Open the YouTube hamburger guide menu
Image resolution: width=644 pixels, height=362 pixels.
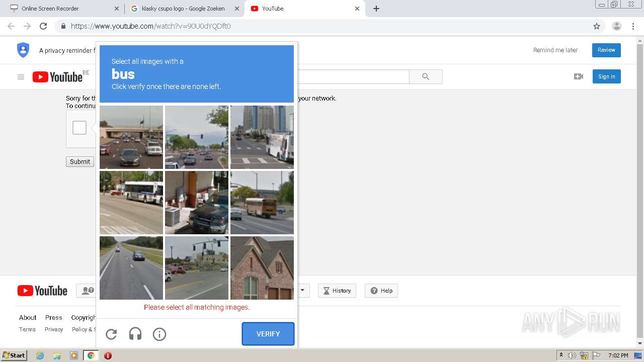pos(21,77)
